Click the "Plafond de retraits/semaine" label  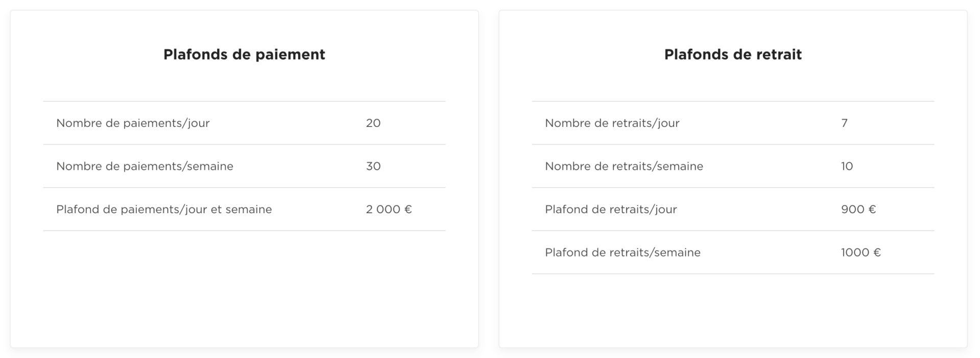click(x=623, y=252)
